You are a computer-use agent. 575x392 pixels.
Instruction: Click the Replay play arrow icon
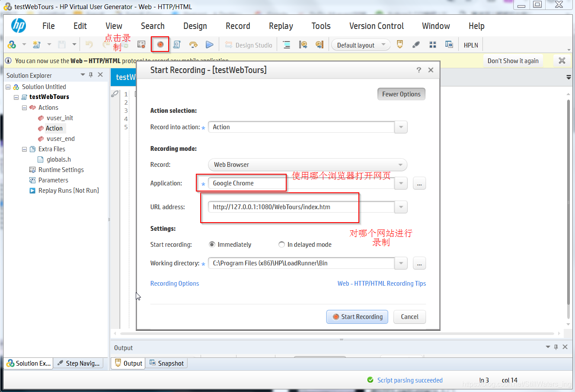coord(210,45)
